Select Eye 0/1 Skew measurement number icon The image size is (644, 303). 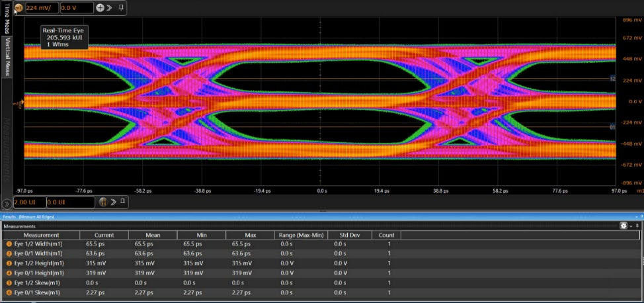click(x=9, y=292)
